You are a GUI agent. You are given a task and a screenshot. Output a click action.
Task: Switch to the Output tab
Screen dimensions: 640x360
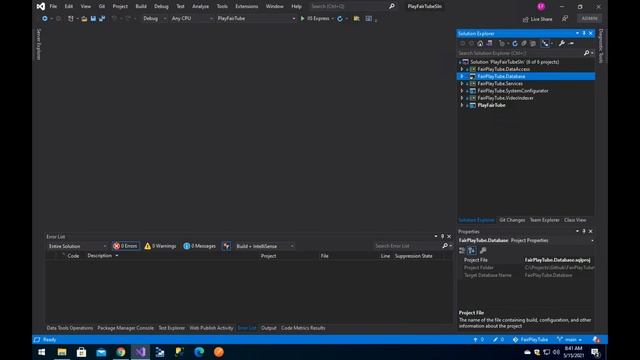coord(269,328)
